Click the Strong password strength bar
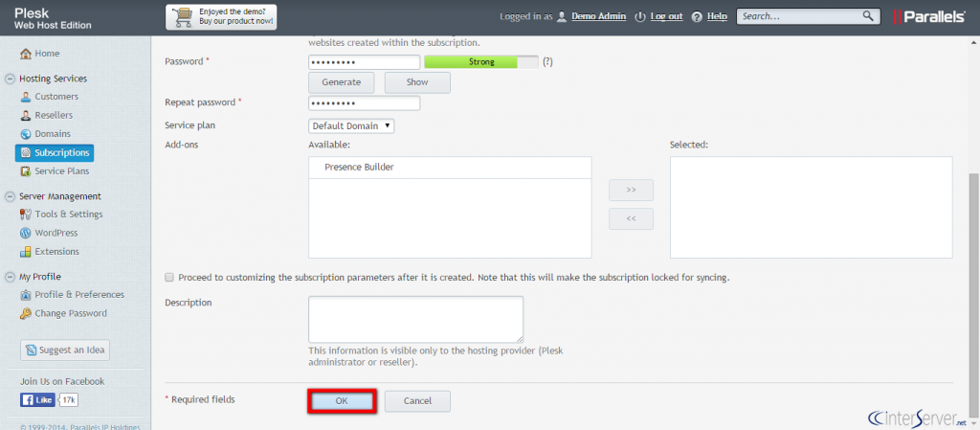The width and height of the screenshot is (980, 430). [x=481, y=62]
